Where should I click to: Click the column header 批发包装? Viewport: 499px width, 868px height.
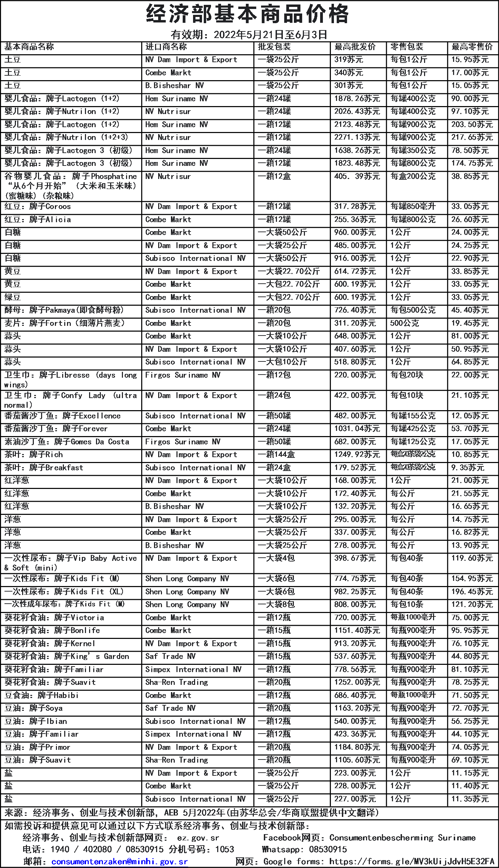click(274, 47)
